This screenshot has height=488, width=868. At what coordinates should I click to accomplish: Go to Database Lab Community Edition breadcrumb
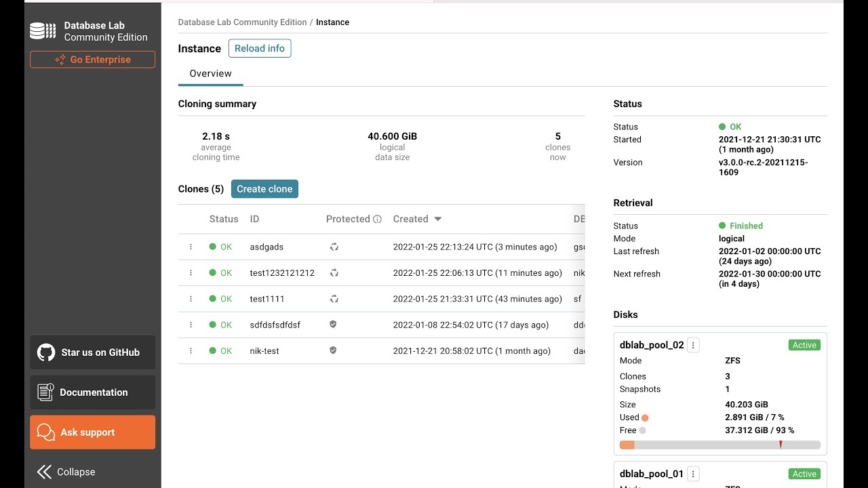click(x=242, y=22)
